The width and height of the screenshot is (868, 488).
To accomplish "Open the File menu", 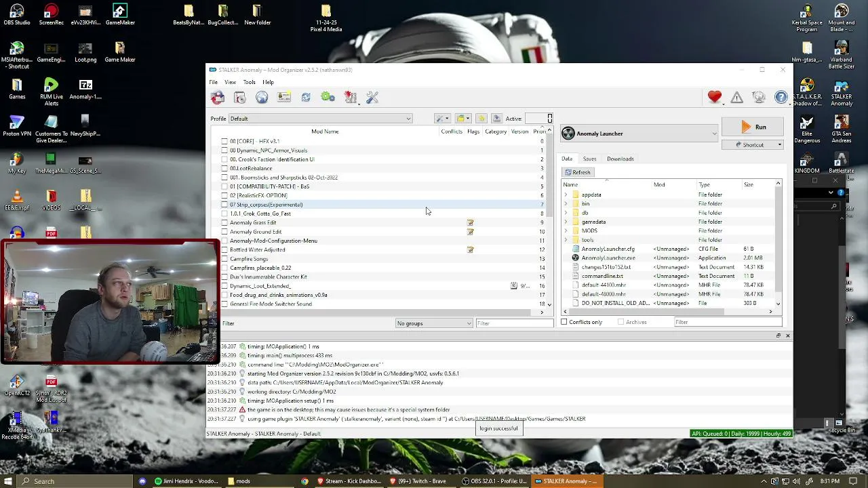I will click(214, 83).
